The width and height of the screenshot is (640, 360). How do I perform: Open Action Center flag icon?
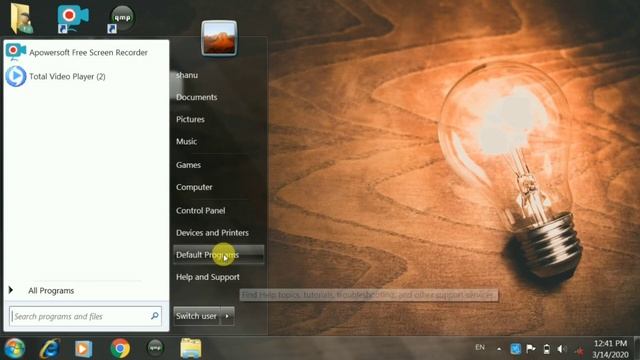coord(531,349)
